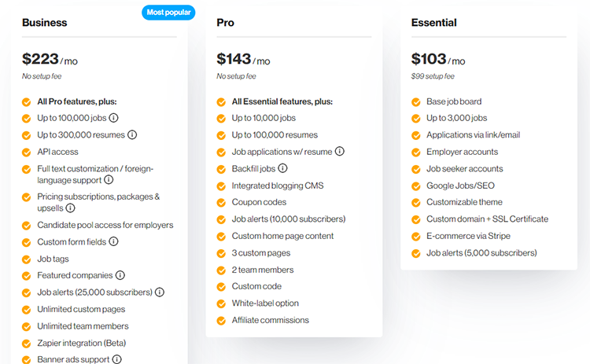The height and width of the screenshot is (364, 590).
Task: Select the Business plan heading
Action: tap(44, 23)
